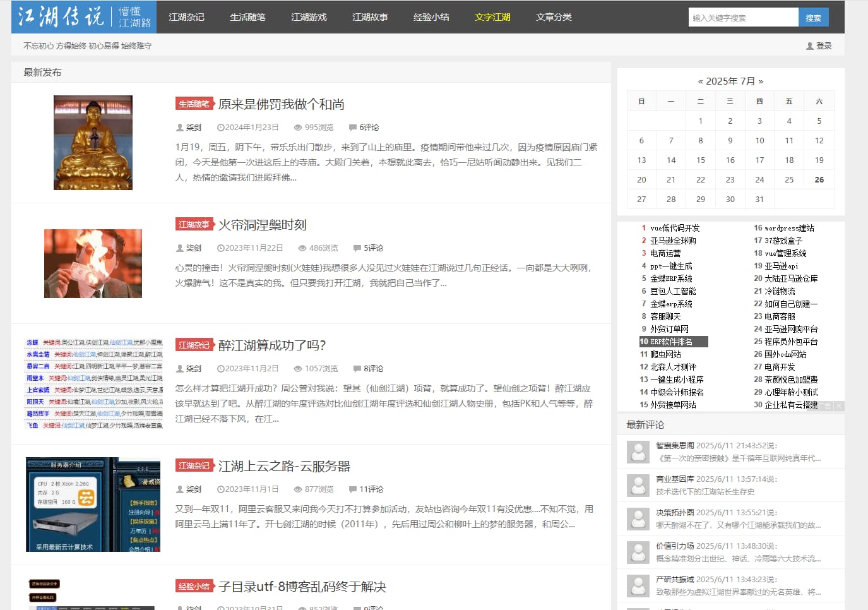Viewport: 868px width, 610px height.
Task: Open the 文章分类 menu item
Action: pyautogui.click(x=553, y=17)
